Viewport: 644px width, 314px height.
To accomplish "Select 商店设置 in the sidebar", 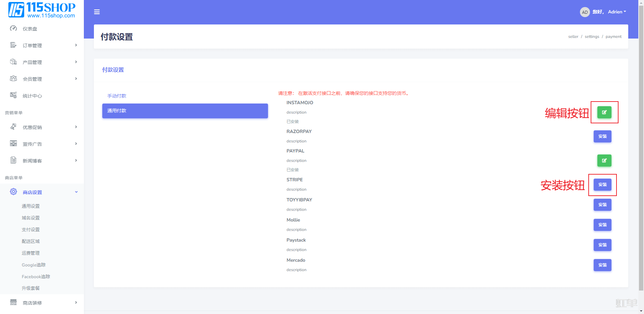I will (x=32, y=192).
